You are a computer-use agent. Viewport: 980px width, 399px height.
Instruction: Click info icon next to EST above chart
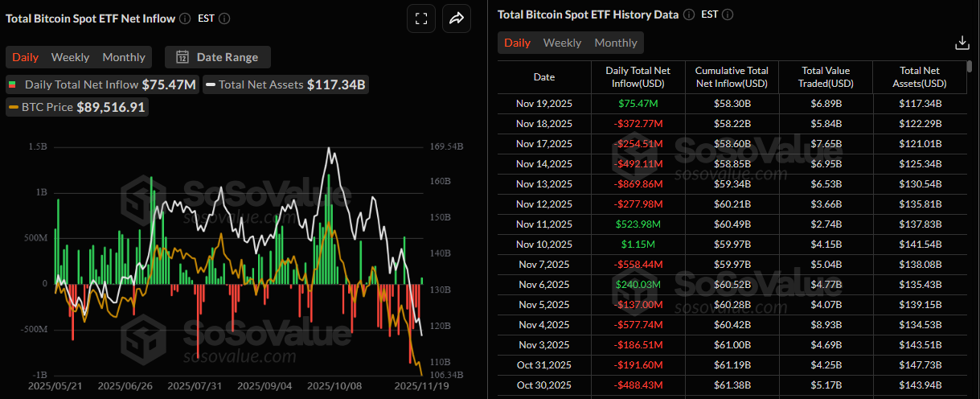(x=224, y=19)
